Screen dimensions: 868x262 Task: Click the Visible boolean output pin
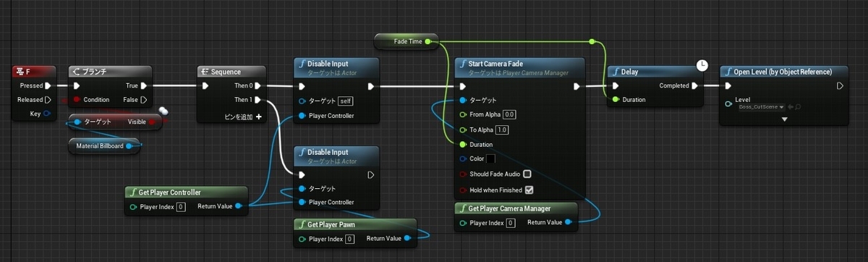(152, 122)
